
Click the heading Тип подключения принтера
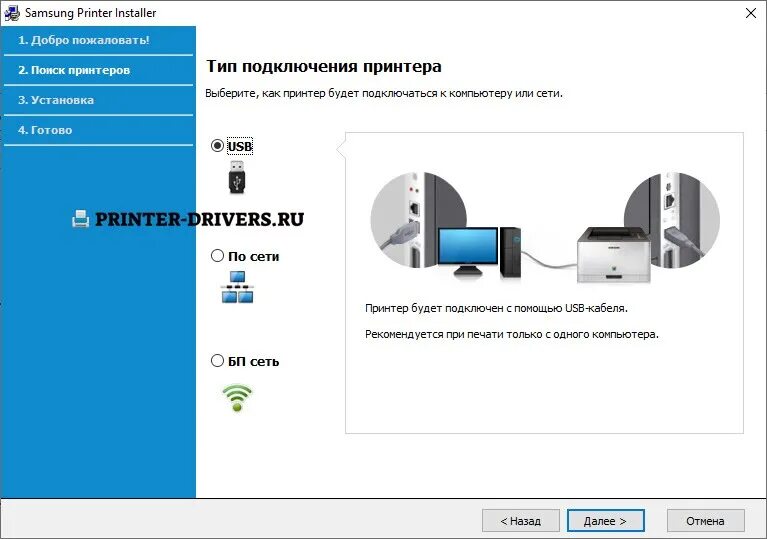coord(324,66)
